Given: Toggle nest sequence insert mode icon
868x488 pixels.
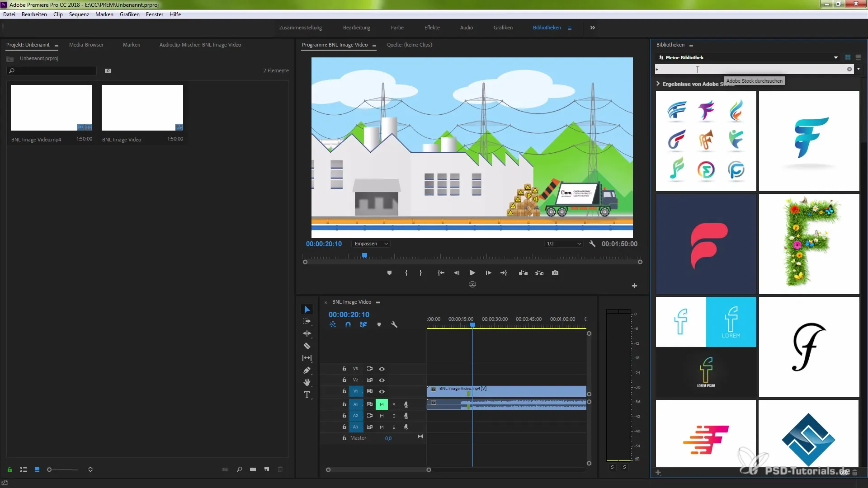Looking at the screenshot, I should point(333,325).
